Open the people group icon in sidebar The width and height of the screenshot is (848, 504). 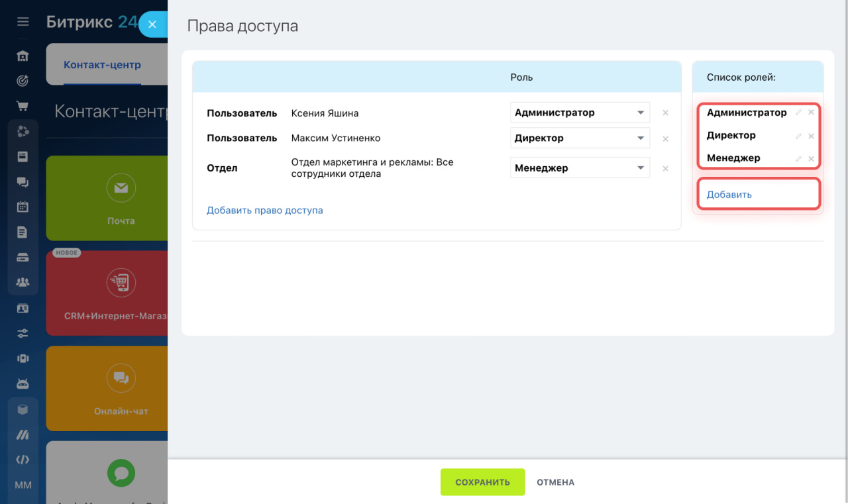pos(23,283)
